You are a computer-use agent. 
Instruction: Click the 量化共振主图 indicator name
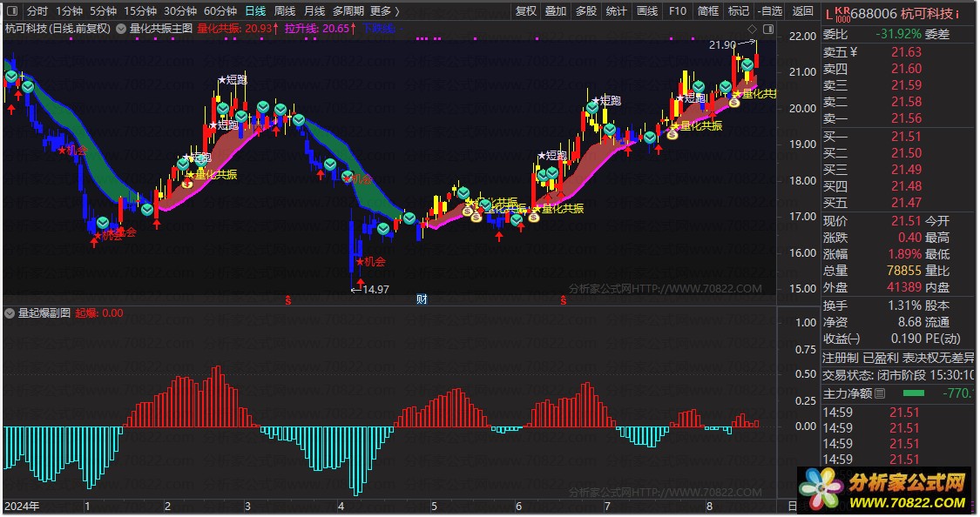click(160, 29)
